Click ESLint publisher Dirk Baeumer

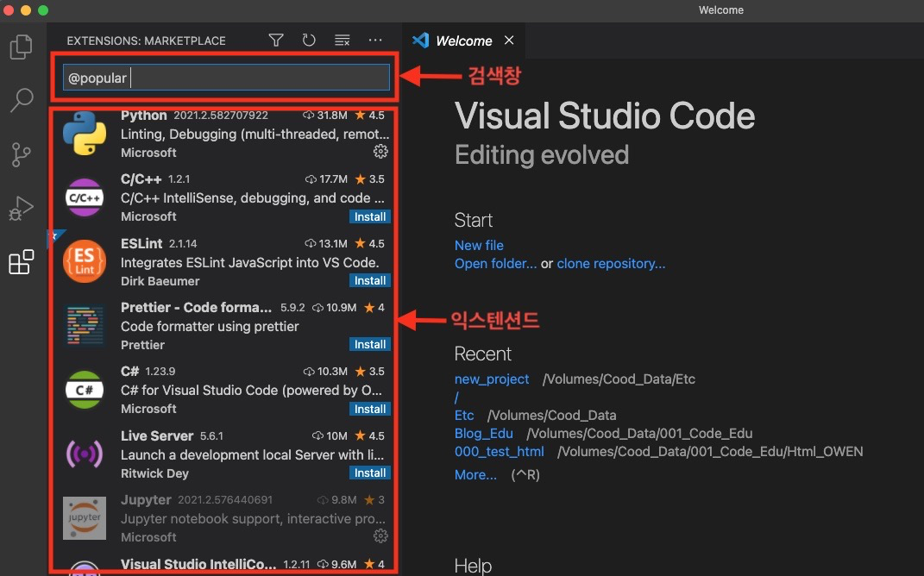click(160, 281)
